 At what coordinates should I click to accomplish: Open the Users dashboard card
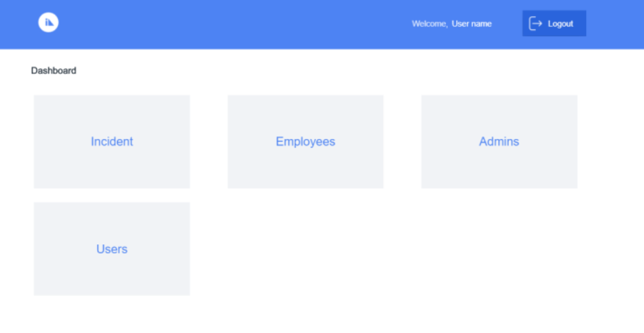112,249
